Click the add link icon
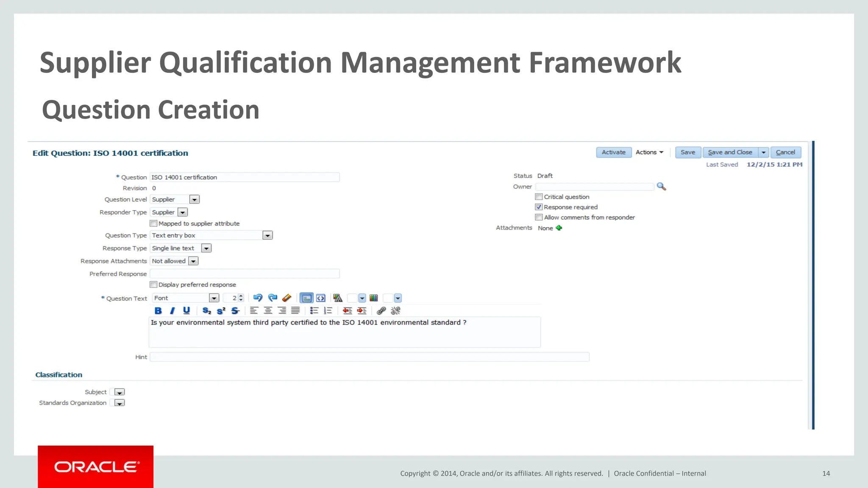This screenshot has height=488, width=868. tap(381, 311)
